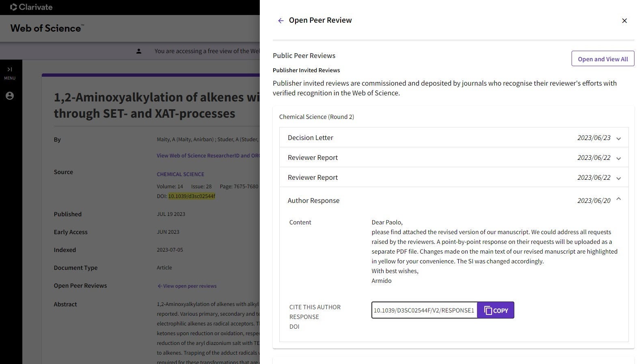Click the 'With best wishes,' line
Viewport: 643px width, 364px height.
click(395, 271)
